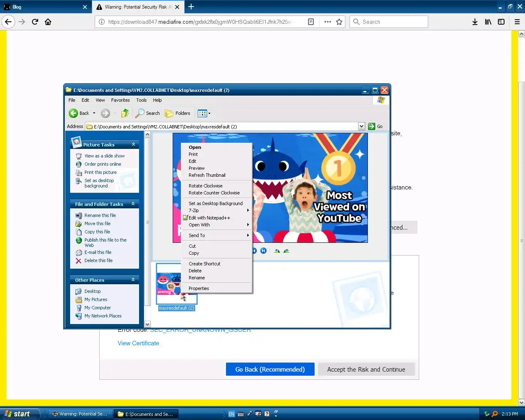Expand the Send To submenu
The width and height of the screenshot is (525, 420).
217,235
